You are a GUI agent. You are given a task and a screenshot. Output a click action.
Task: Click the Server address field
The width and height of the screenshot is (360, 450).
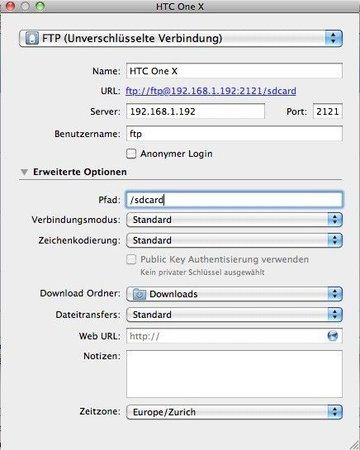[195, 111]
